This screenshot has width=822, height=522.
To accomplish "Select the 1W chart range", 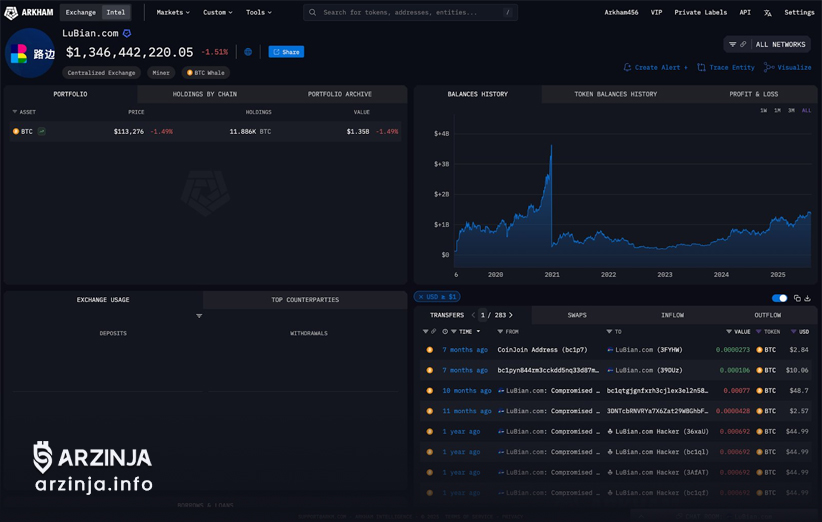I will pyautogui.click(x=764, y=111).
